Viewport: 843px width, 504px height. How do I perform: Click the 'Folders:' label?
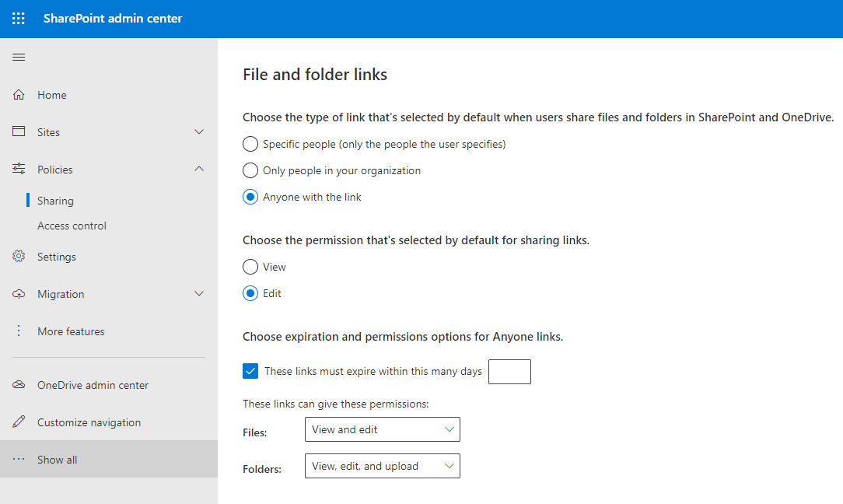click(262, 469)
